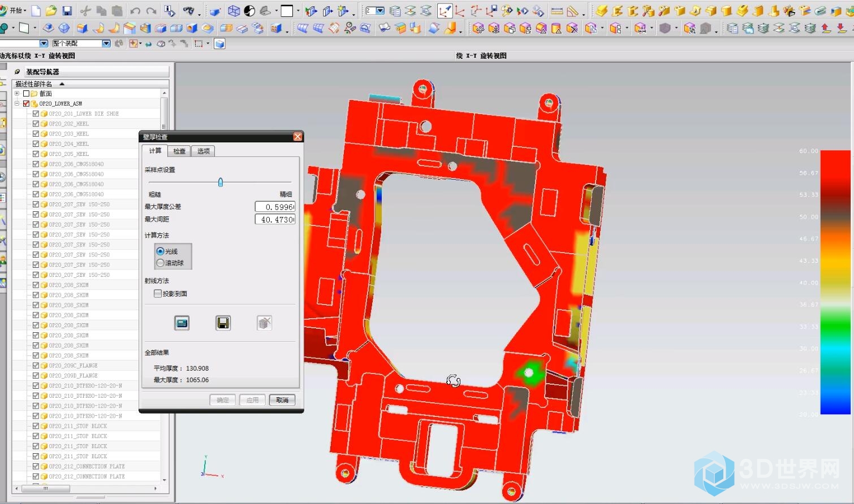Click the Redo arrow icon
The image size is (854, 504).
coord(151,11)
